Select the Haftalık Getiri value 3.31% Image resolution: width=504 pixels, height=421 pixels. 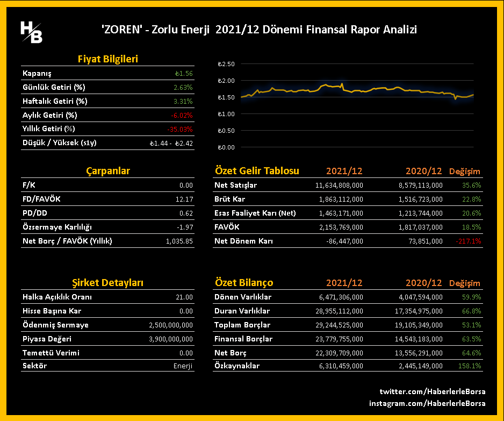coord(183,101)
